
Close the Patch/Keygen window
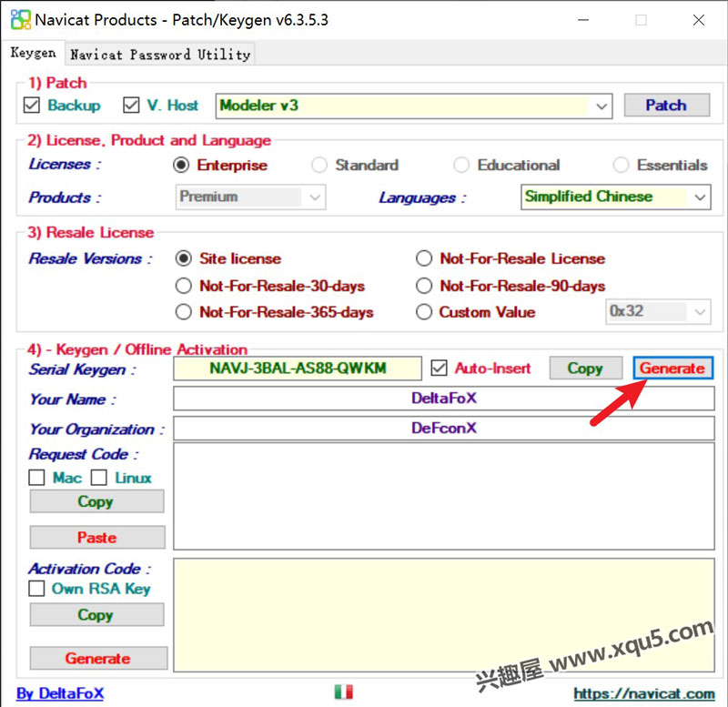tap(699, 20)
